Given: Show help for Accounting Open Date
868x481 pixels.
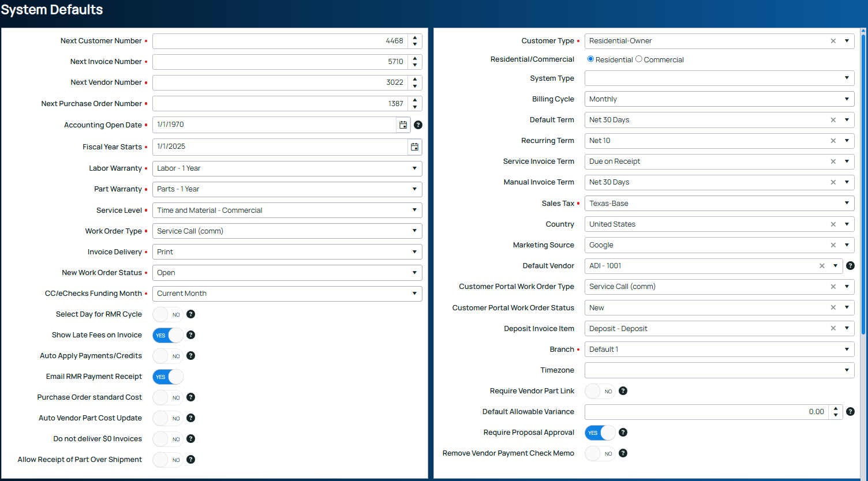Looking at the screenshot, I should (418, 125).
